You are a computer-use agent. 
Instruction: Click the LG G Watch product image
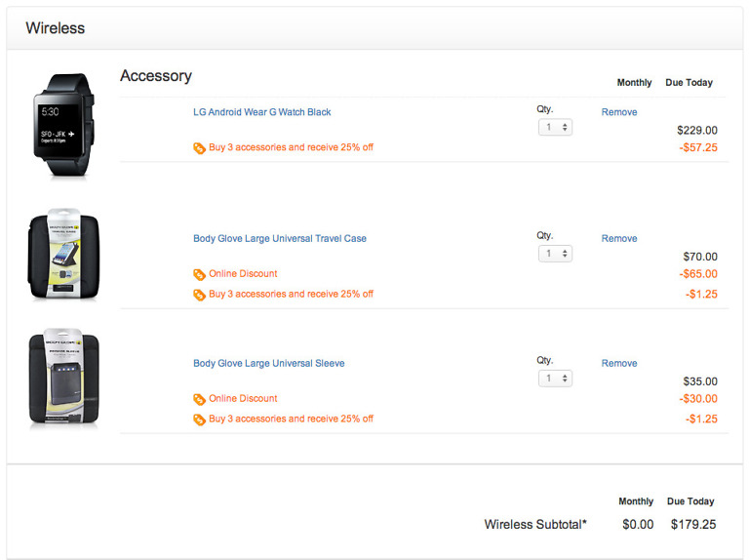click(64, 124)
